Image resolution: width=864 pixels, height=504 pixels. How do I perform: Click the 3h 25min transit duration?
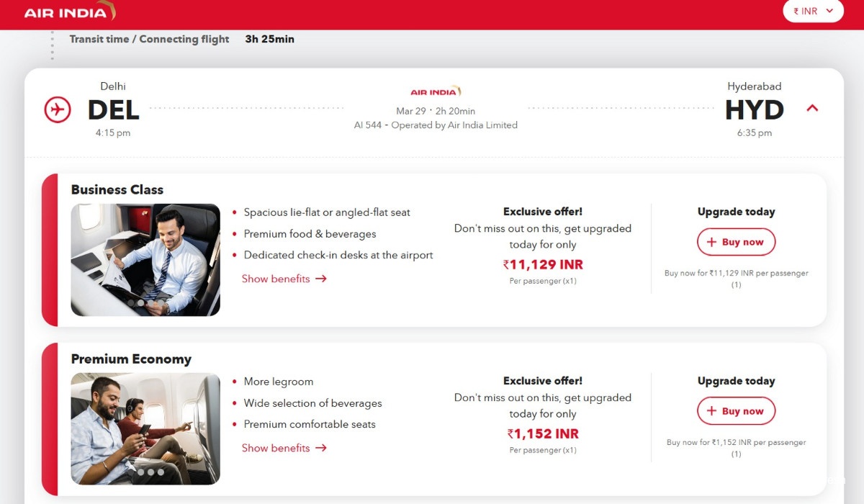pyautogui.click(x=270, y=40)
